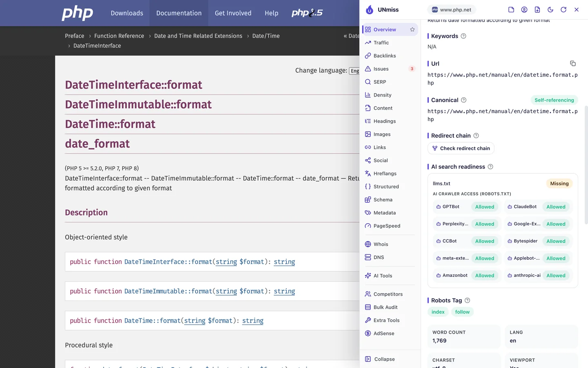Viewport: 588px width, 368px height.
Task: Follow the Function Reference breadcrumb link
Action: click(119, 36)
